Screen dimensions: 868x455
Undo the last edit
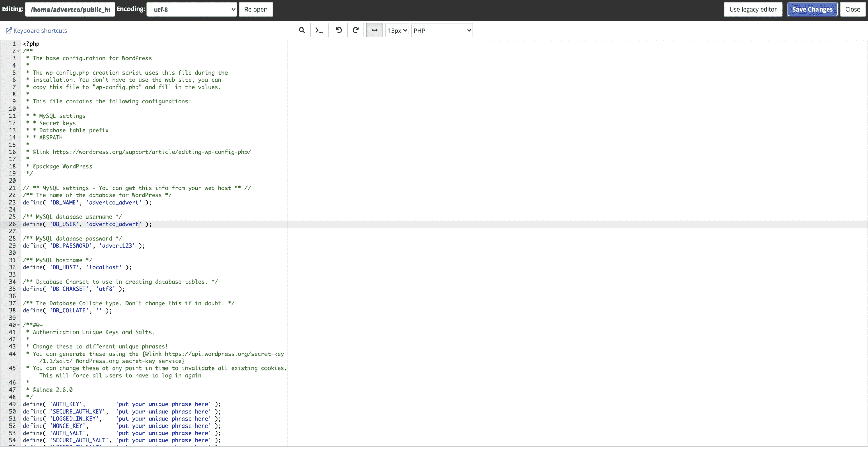pyautogui.click(x=339, y=30)
